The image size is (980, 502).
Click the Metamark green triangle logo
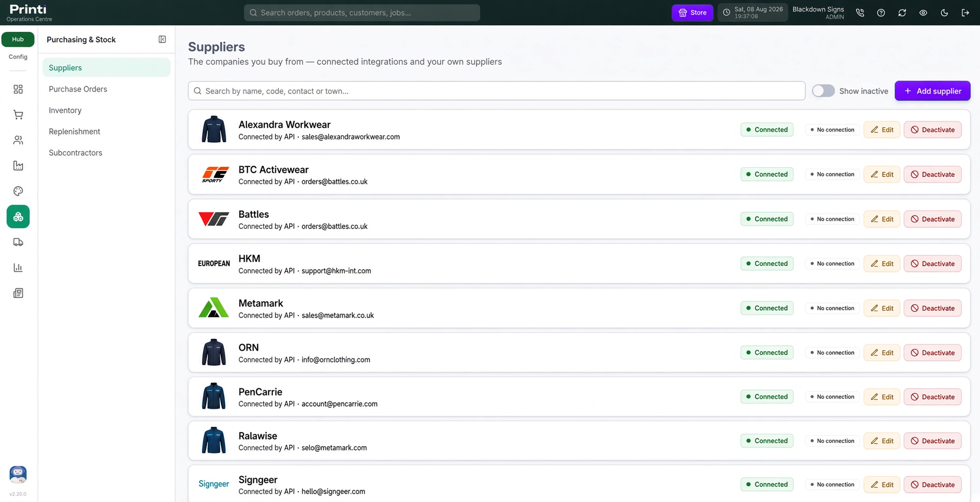click(214, 308)
